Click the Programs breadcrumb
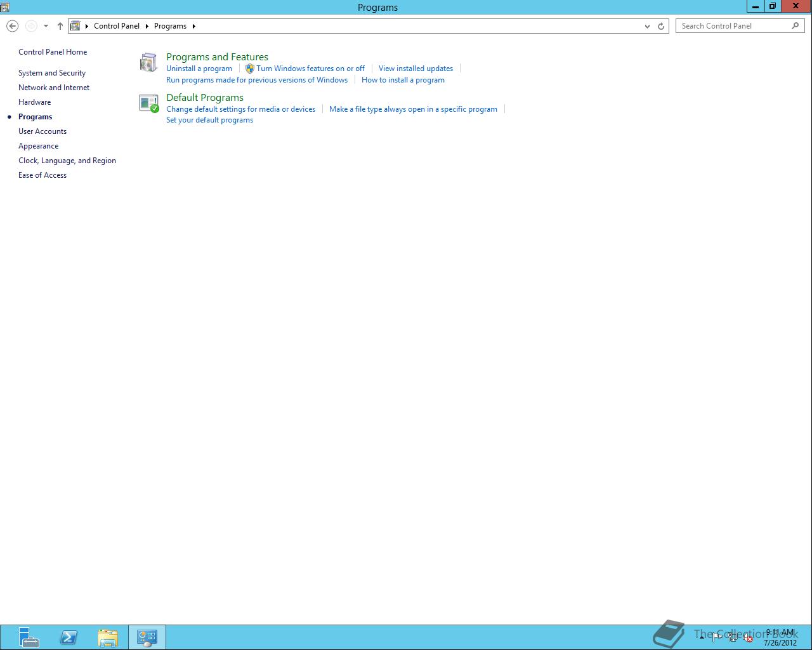The width and height of the screenshot is (812, 650). point(170,26)
